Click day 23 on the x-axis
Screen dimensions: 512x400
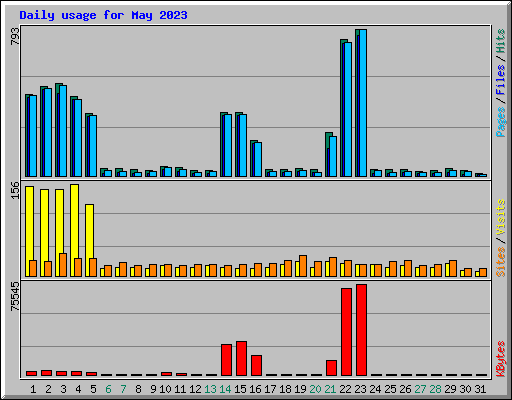click(360, 389)
